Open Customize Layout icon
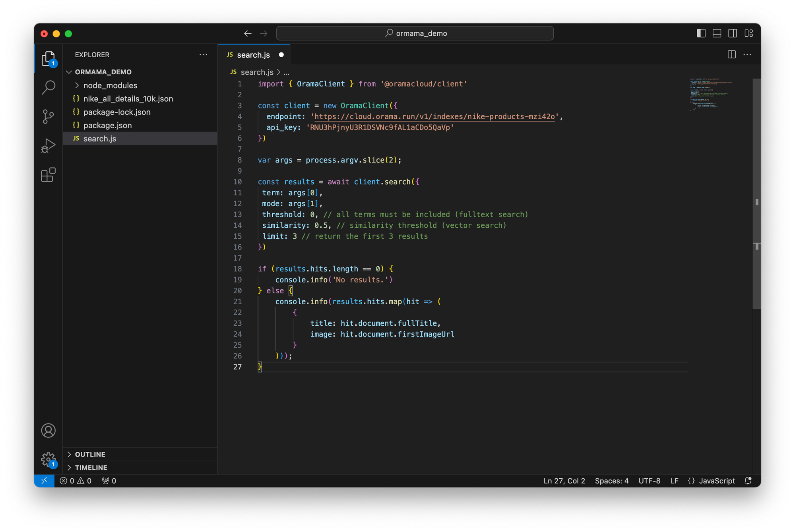795x532 pixels. click(x=748, y=33)
